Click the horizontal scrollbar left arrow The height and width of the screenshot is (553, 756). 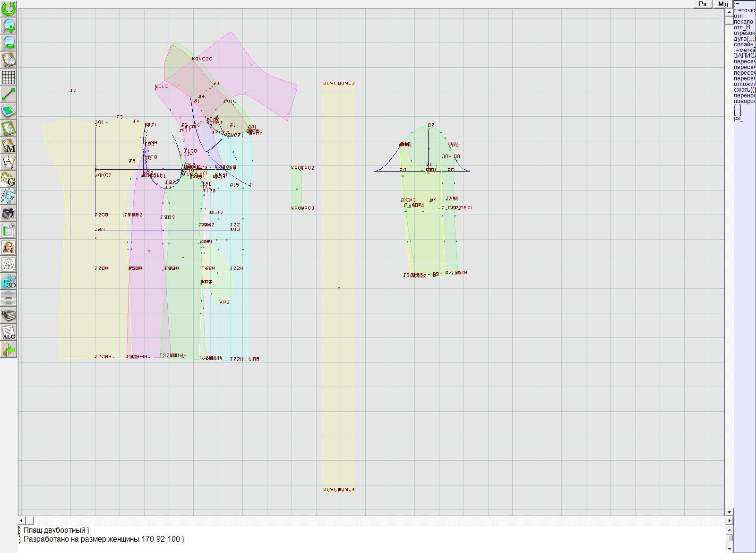tap(22, 520)
